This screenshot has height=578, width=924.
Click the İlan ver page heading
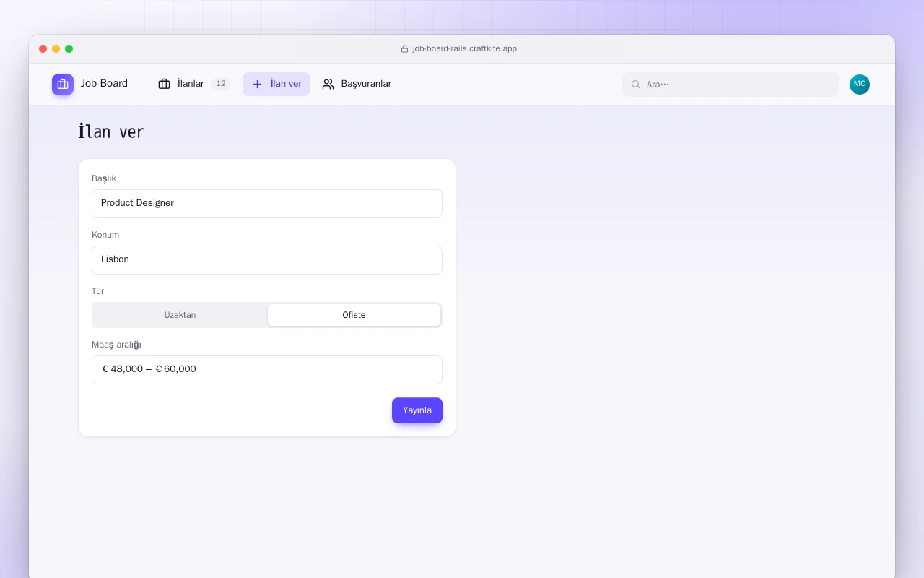(x=111, y=132)
